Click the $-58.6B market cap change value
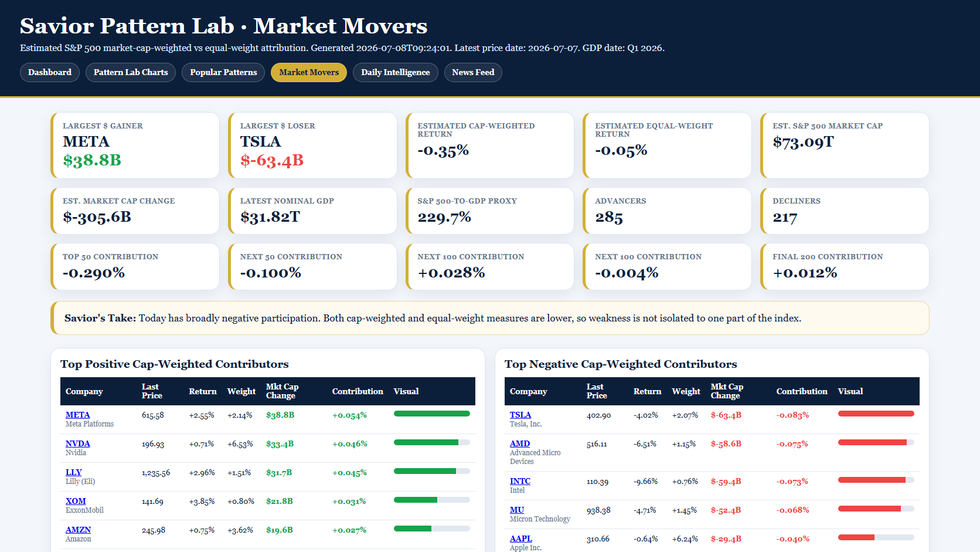This screenshot has width=980, height=552. [726, 444]
